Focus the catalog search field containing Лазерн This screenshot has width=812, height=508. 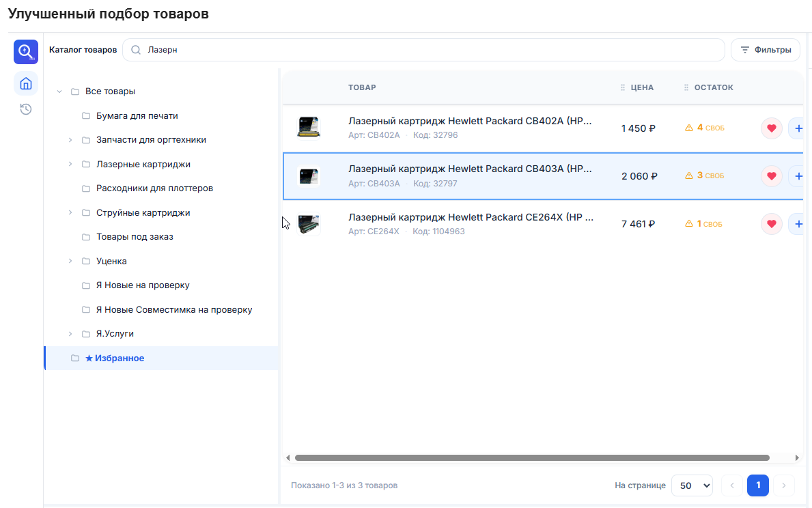tap(423, 51)
